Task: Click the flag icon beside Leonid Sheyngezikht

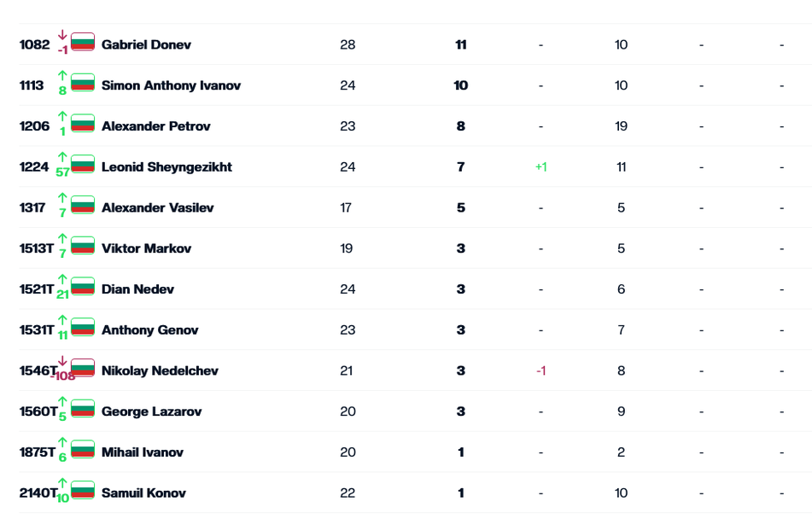Action: (83, 164)
